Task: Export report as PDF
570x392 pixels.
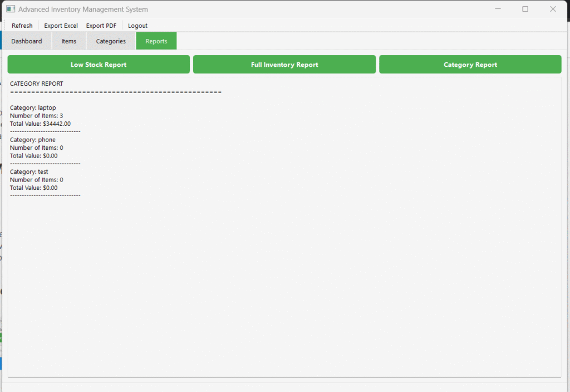Action: pyautogui.click(x=101, y=26)
